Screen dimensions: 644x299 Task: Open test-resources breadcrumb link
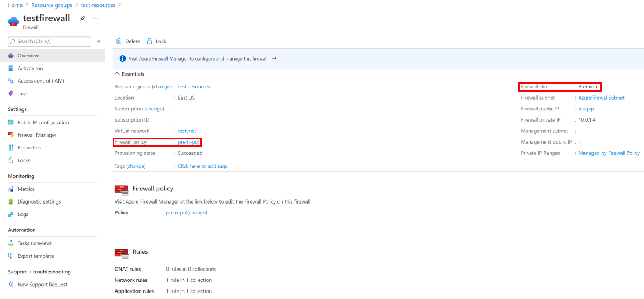click(98, 5)
